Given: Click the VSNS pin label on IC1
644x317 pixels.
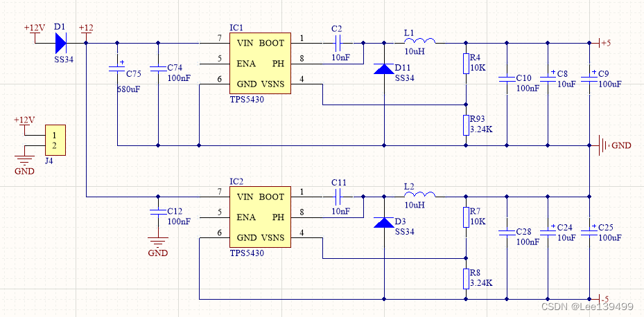Looking at the screenshot, I should [x=272, y=84].
